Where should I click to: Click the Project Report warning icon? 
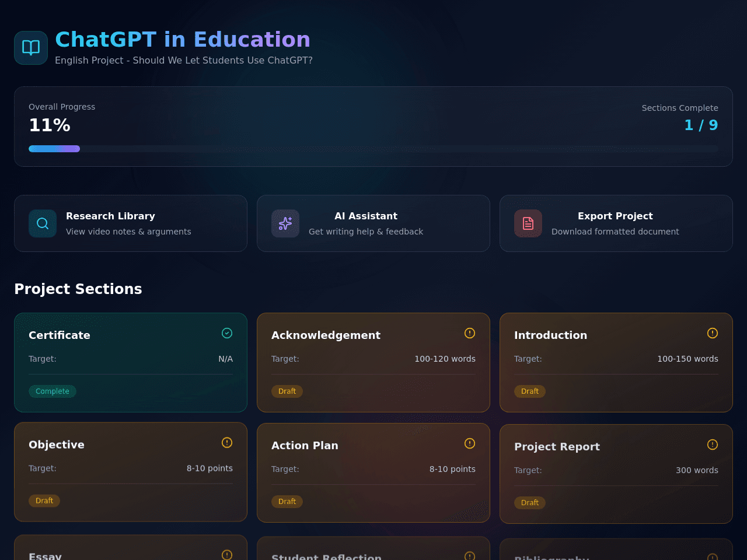(713, 444)
